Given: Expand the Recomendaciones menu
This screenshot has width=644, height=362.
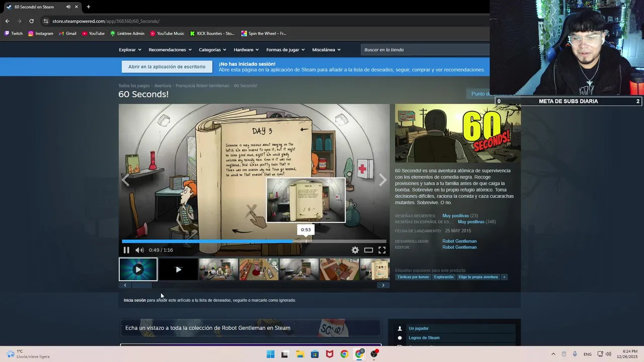Looking at the screenshot, I should pos(170,50).
